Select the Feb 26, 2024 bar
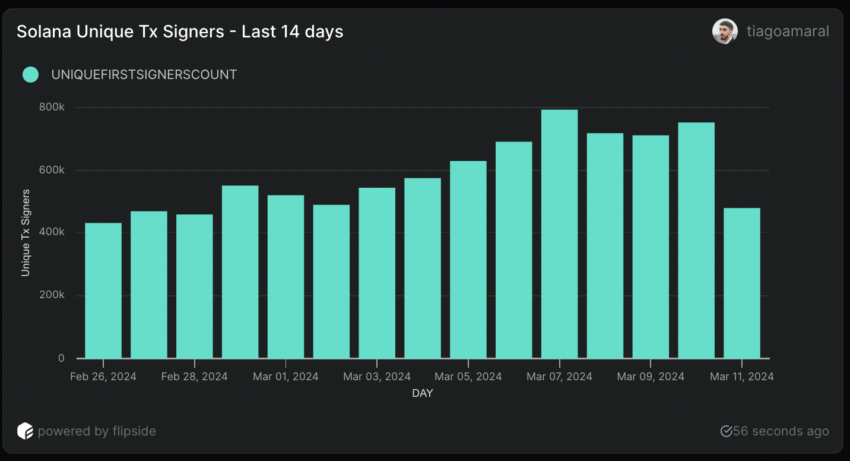This screenshot has height=461, width=850. pos(103,290)
